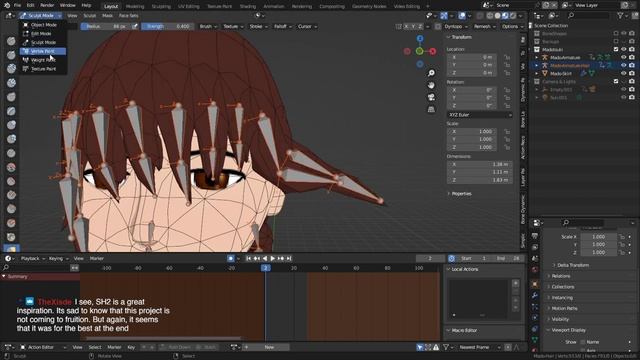
Task: Toggle the show overlays header button
Action: tap(462, 16)
